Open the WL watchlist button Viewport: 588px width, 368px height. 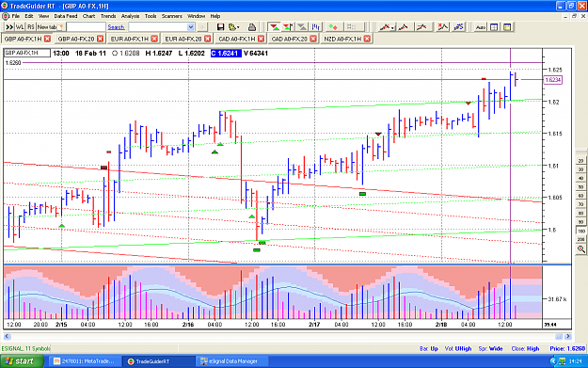(x=20, y=27)
